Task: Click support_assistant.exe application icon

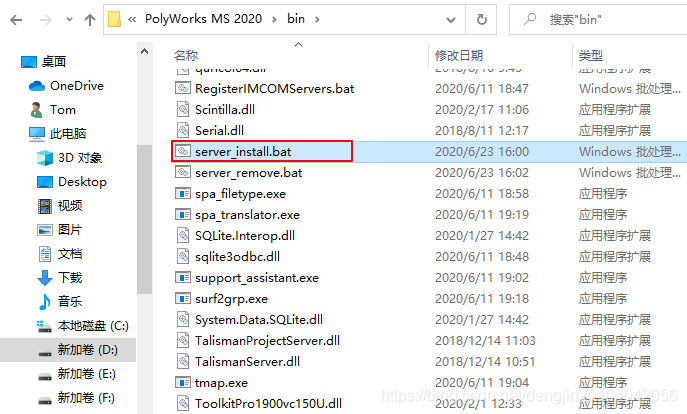Action: (183, 277)
